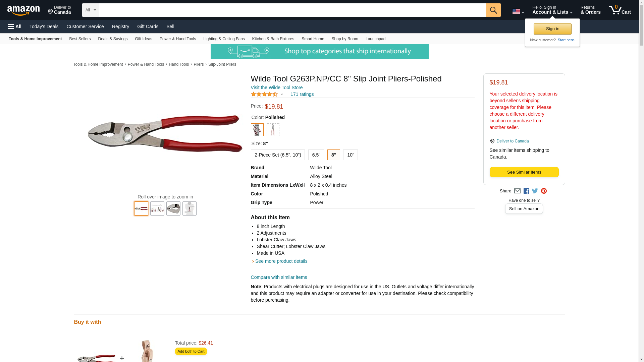Select the 10" size option
Image resolution: width=644 pixels, height=362 pixels.
click(351, 155)
